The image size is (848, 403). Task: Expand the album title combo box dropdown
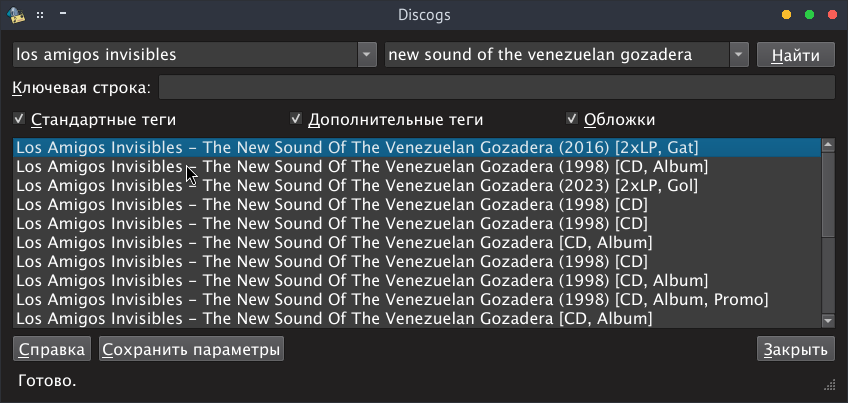pyautogui.click(x=739, y=55)
